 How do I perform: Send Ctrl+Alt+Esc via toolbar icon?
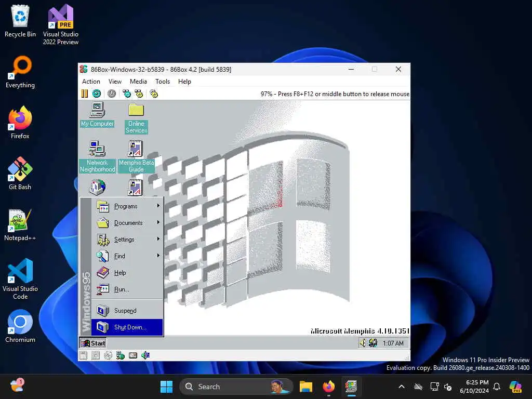tap(139, 94)
